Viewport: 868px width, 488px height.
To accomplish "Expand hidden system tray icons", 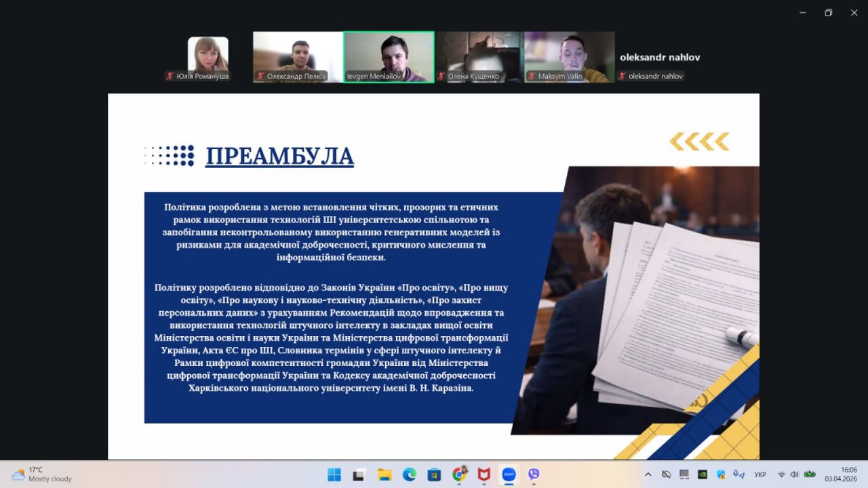I will coord(648,474).
